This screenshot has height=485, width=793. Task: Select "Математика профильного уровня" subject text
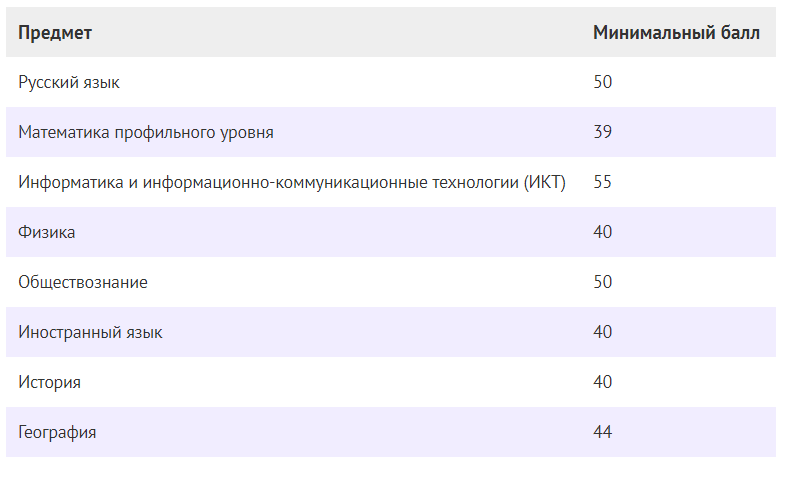[146, 132]
